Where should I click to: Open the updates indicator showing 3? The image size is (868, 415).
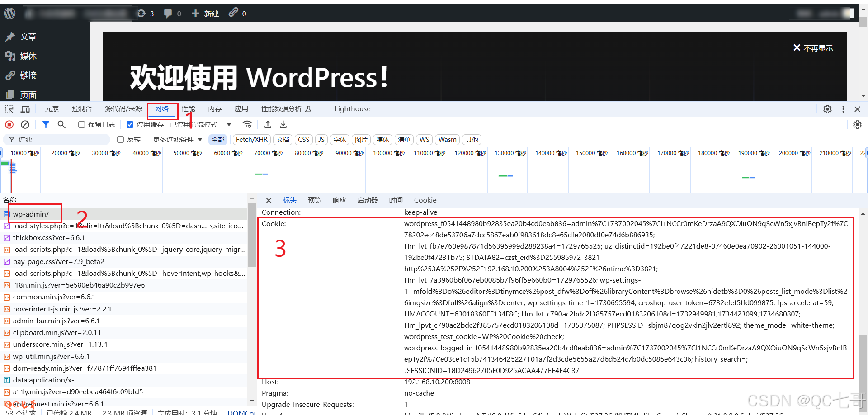(146, 14)
